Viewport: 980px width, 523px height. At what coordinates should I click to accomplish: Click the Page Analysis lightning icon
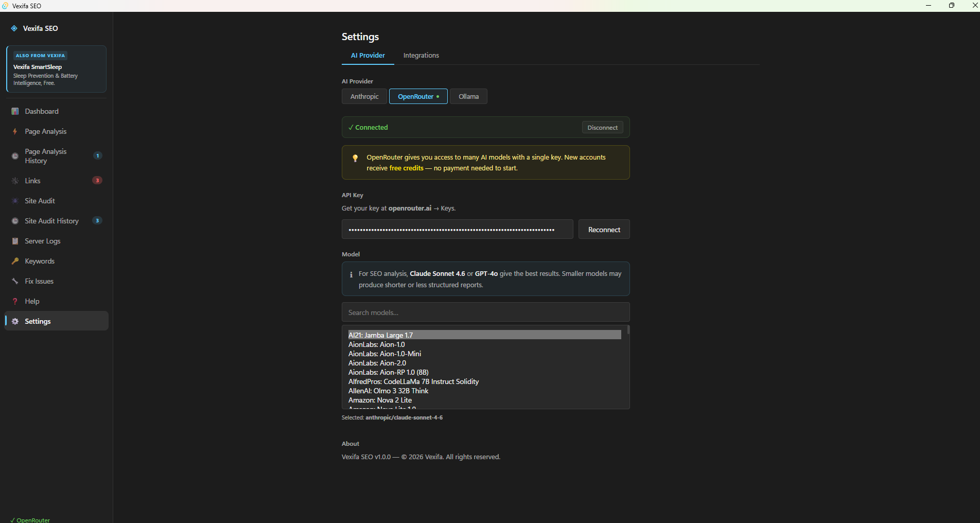15,131
